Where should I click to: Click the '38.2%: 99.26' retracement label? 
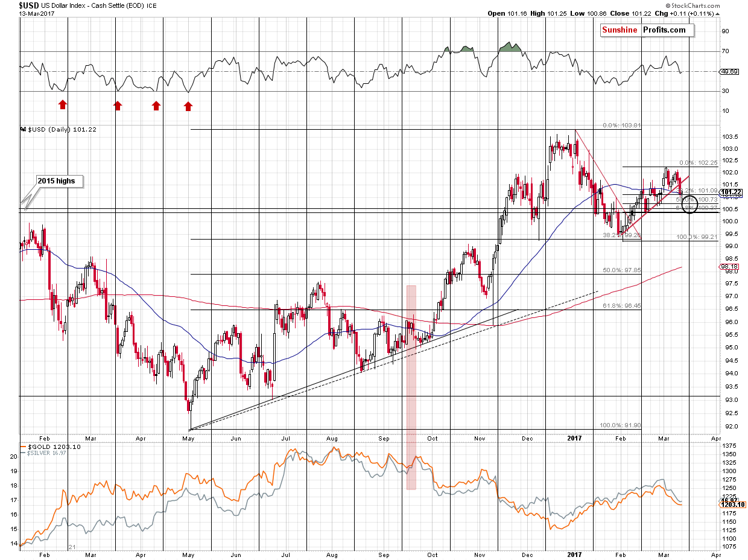(x=621, y=235)
